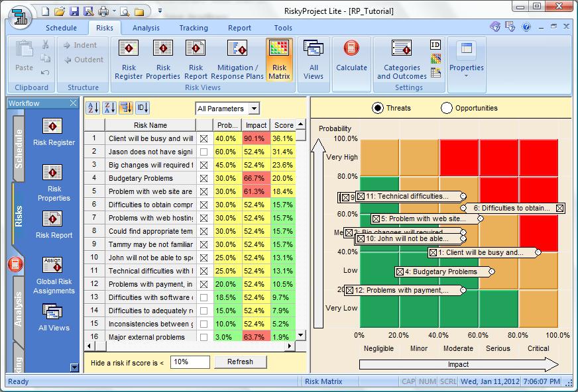578x392 pixels.
Task: Print using the printer icon
Action: tap(103, 12)
